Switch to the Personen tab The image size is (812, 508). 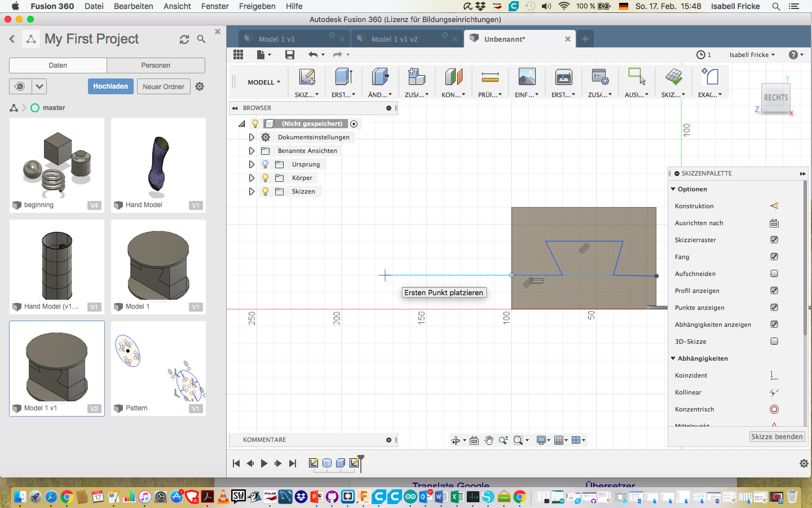156,65
